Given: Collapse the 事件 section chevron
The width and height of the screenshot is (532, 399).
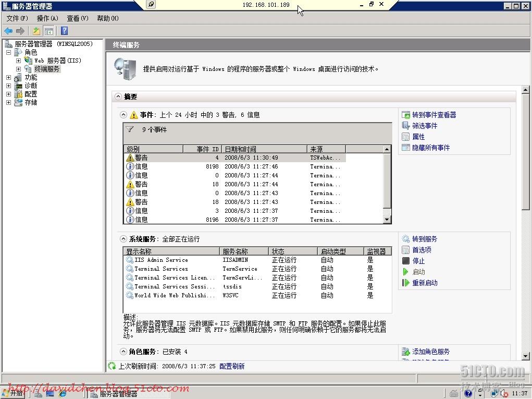Looking at the screenshot, I should 123,115.
